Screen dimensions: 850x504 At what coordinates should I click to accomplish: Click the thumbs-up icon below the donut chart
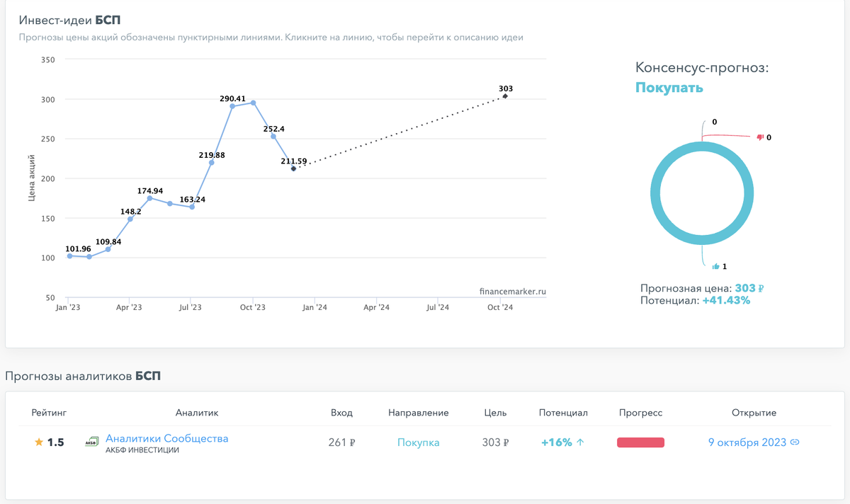716,266
